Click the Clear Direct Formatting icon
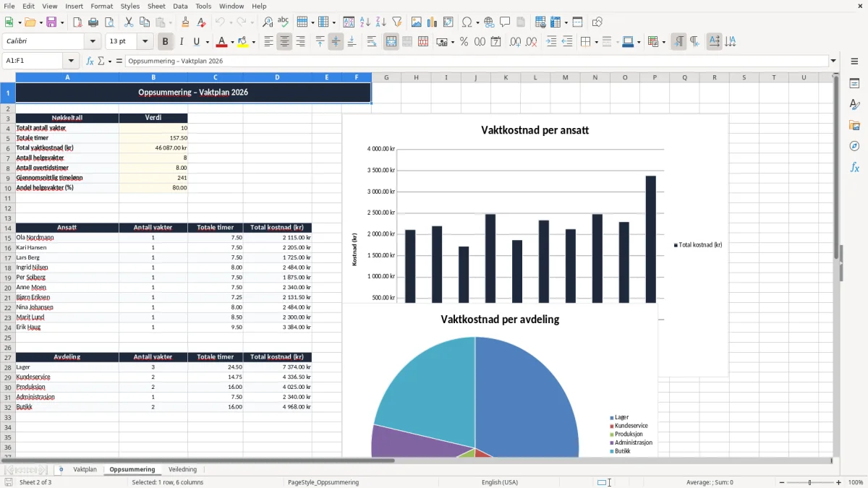The width and height of the screenshot is (868, 488). point(202,22)
